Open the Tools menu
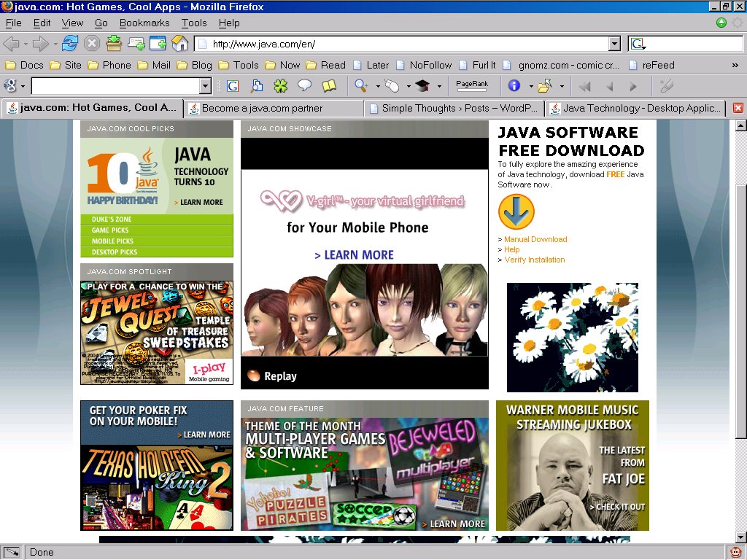The height and width of the screenshot is (560, 747). pos(194,23)
